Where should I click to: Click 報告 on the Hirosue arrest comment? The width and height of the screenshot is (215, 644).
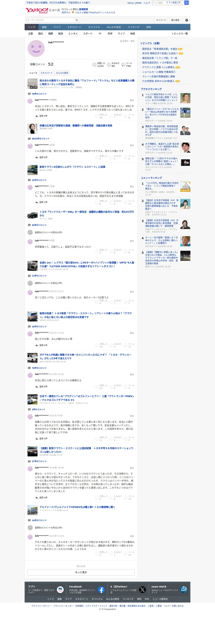(132, 145)
